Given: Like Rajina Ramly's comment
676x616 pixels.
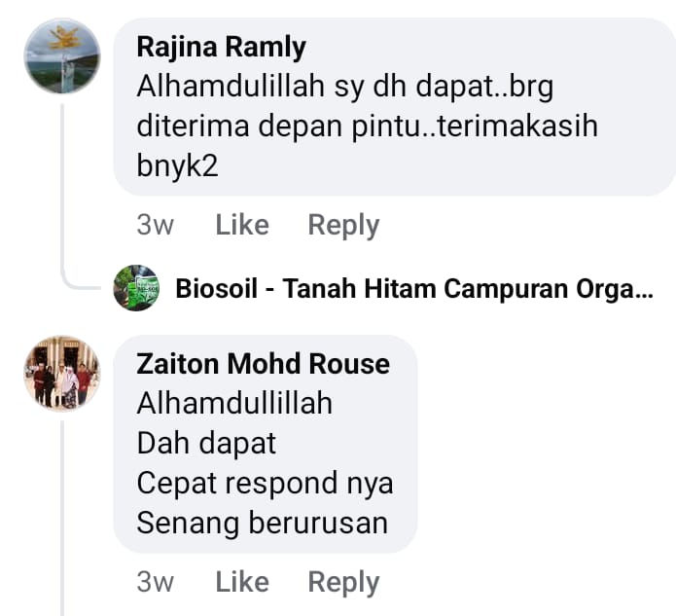Looking at the screenshot, I should tap(242, 226).
